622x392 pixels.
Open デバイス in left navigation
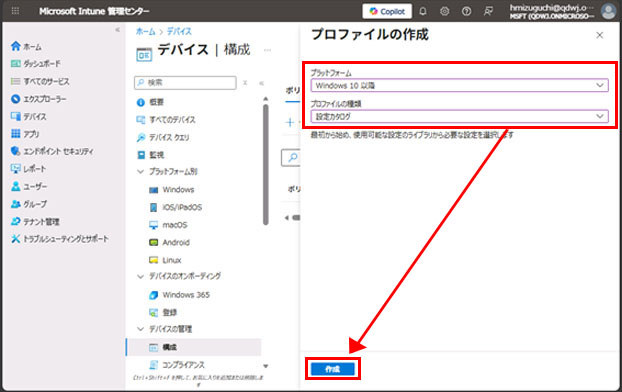29,116
